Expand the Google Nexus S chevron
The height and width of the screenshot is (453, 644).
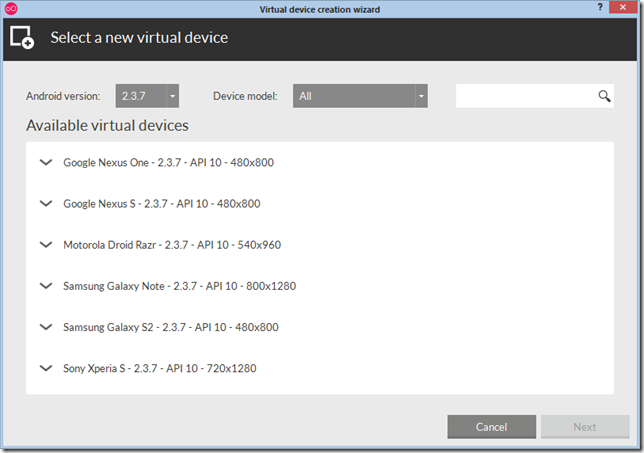click(x=46, y=203)
